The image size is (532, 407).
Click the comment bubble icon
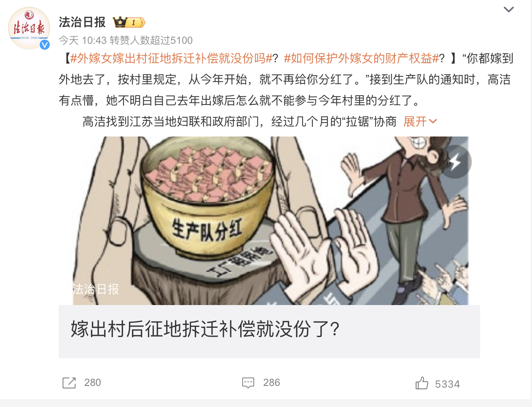coord(248,383)
